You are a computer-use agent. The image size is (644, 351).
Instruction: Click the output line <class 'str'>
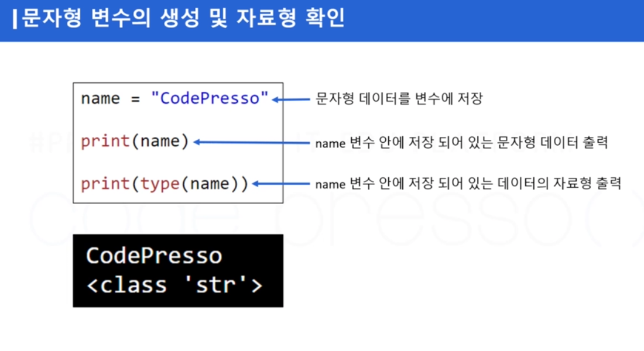(174, 285)
